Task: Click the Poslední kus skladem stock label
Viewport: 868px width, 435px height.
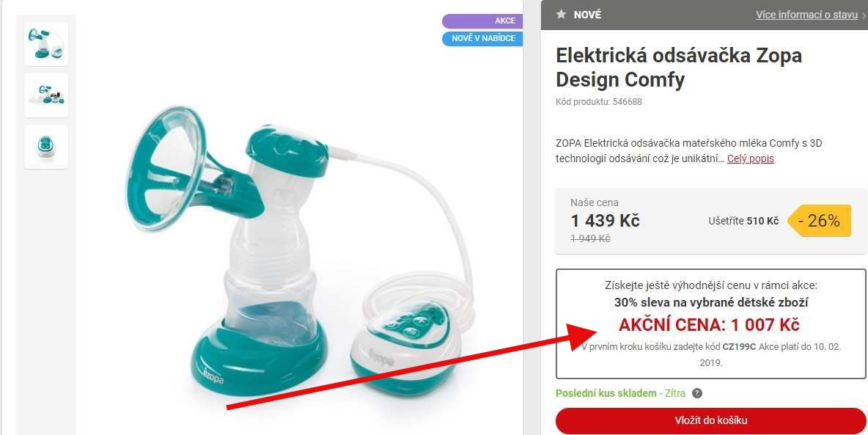Action: pyautogui.click(x=606, y=393)
